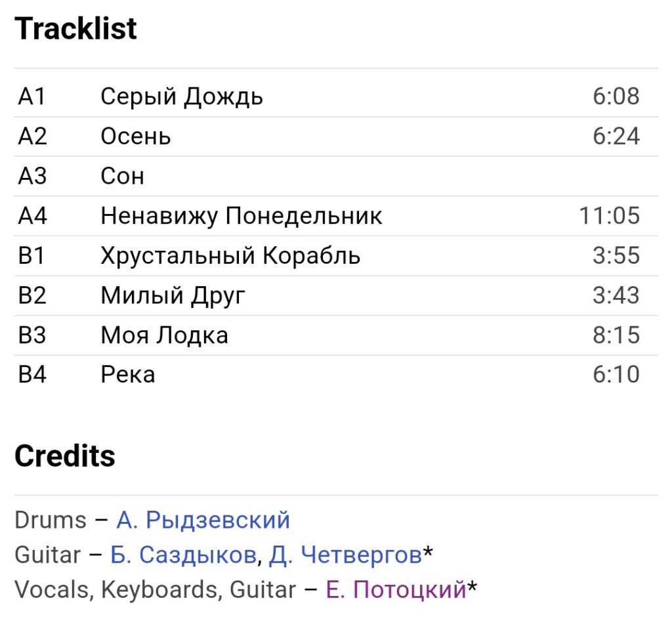Open the Е. Потоцкий artist link
The height and width of the screenshot is (619, 672).
pos(396,589)
